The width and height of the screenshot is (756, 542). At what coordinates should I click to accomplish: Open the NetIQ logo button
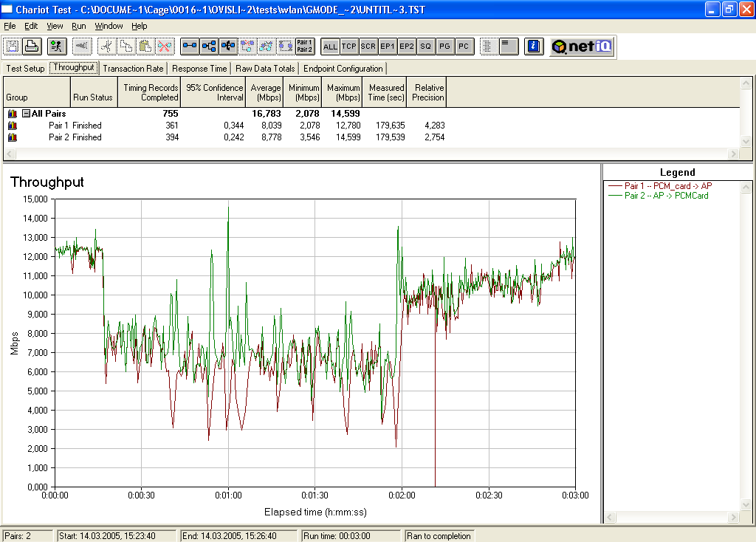click(x=582, y=47)
